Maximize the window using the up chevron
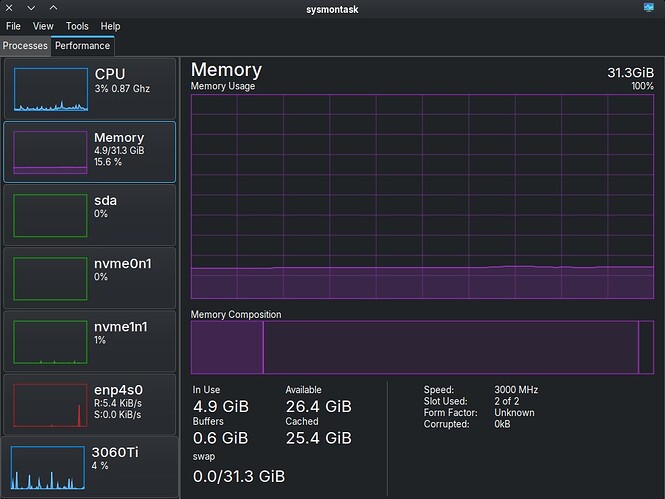This screenshot has width=665, height=499. pos(53,9)
